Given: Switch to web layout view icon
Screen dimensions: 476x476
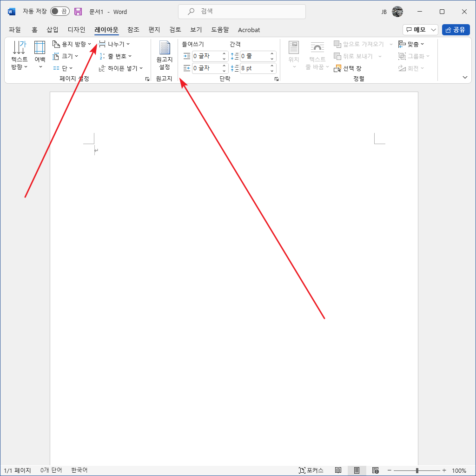Looking at the screenshot, I should pyautogui.click(x=375, y=470).
